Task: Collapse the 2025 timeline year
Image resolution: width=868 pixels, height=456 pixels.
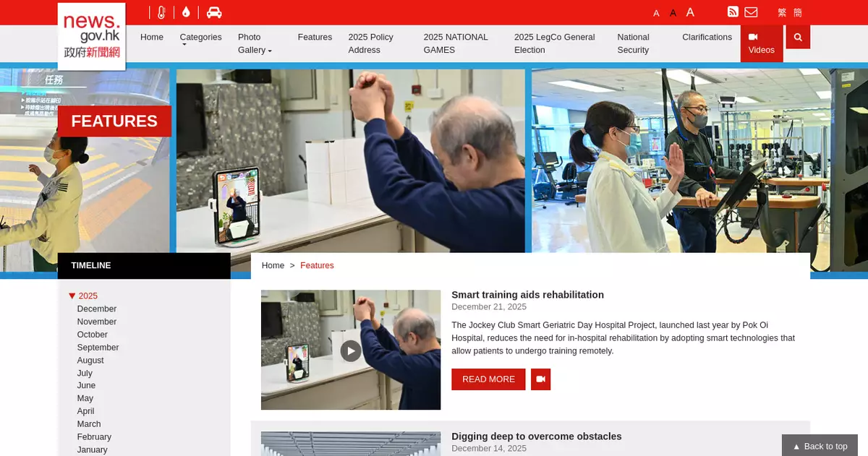Action: pyautogui.click(x=72, y=296)
